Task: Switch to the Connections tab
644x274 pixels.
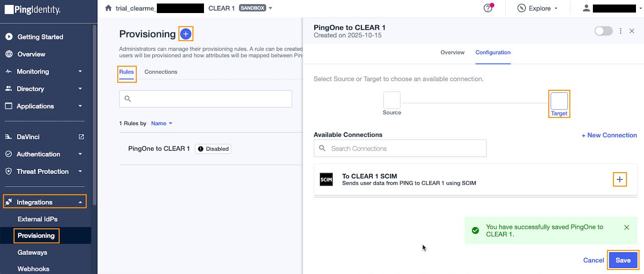Action: coord(161,72)
